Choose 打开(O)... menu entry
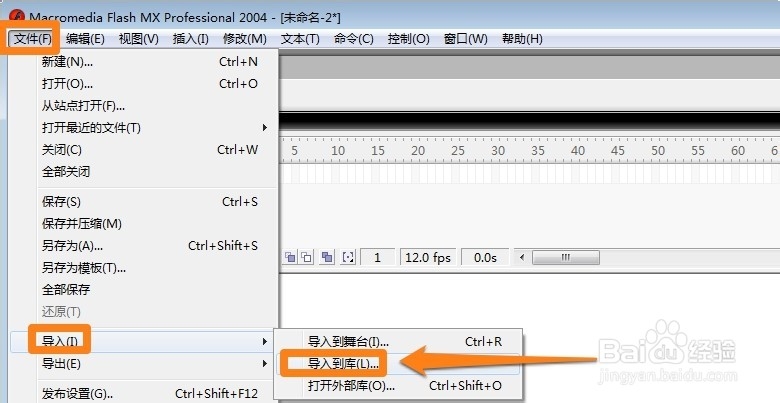Viewport: 780px width, 403px height. 144,84
